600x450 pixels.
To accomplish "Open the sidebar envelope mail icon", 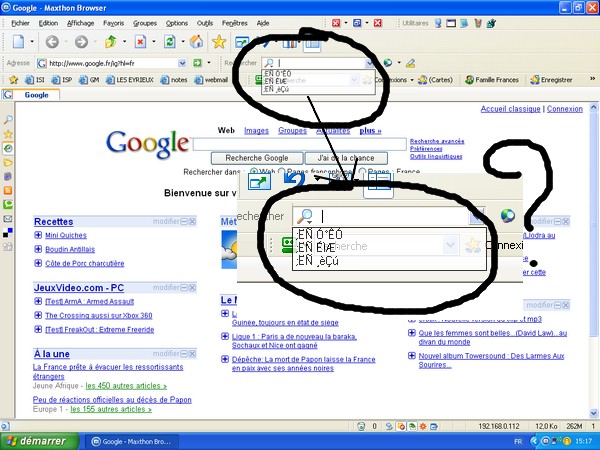I will (8, 218).
